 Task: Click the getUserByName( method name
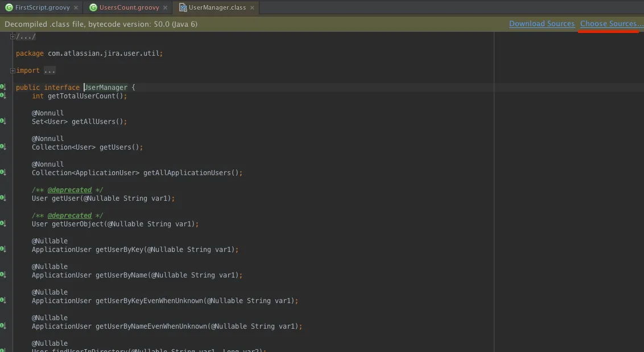coord(122,275)
